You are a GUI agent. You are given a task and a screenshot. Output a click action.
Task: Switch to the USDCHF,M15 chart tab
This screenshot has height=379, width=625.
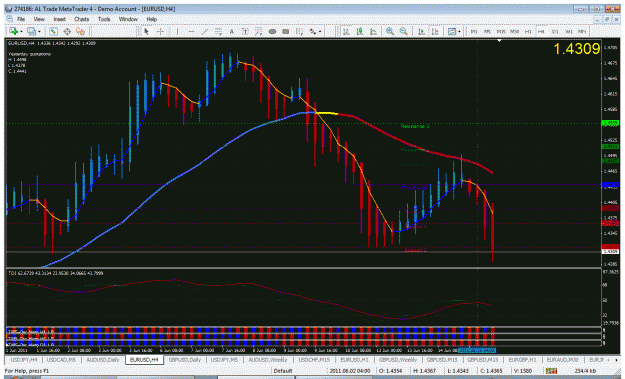coord(314,359)
